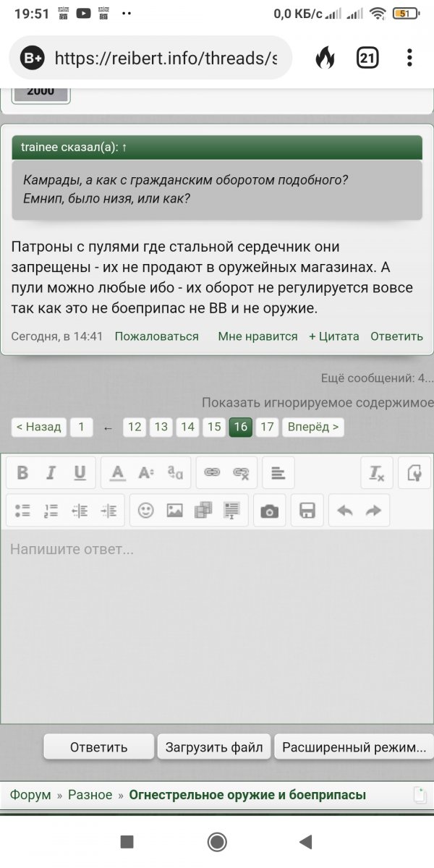This screenshot has height=868, width=434.
Task: Tap the Android recent apps square
Action: click(x=127, y=841)
